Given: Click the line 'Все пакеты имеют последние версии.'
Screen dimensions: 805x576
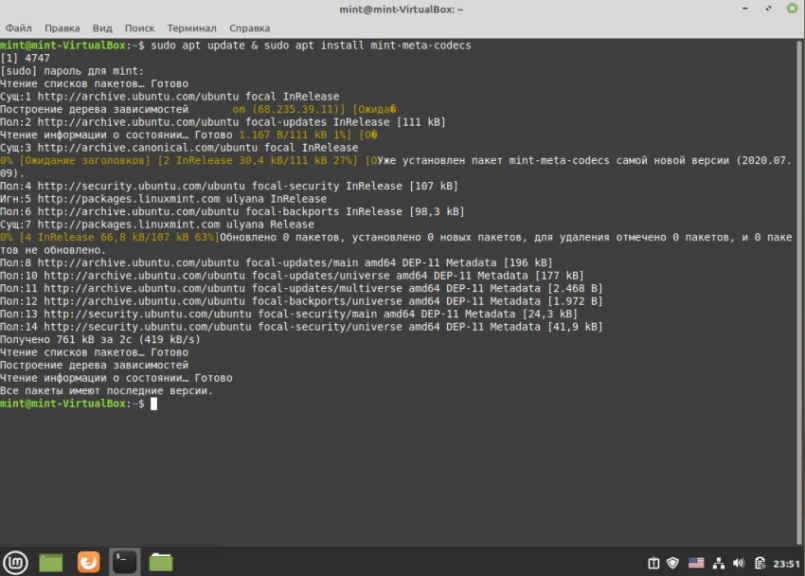Looking at the screenshot, I should pyautogui.click(x=106, y=391).
